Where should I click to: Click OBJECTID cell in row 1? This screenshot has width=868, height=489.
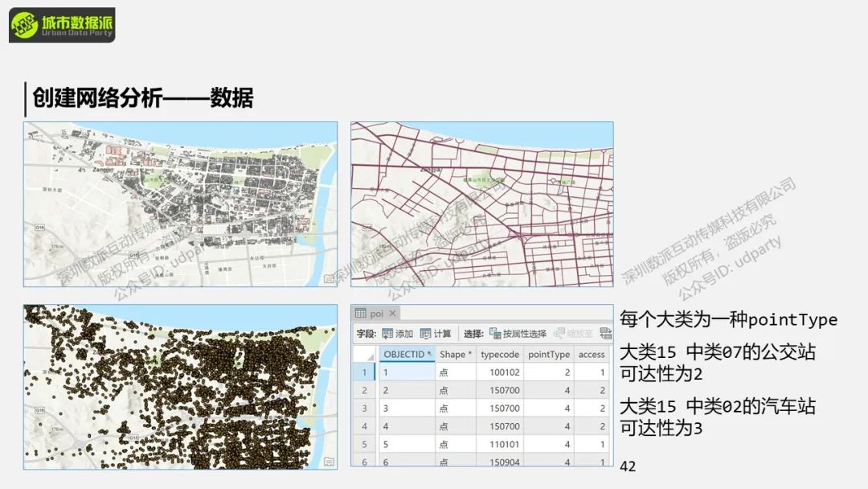click(x=407, y=372)
